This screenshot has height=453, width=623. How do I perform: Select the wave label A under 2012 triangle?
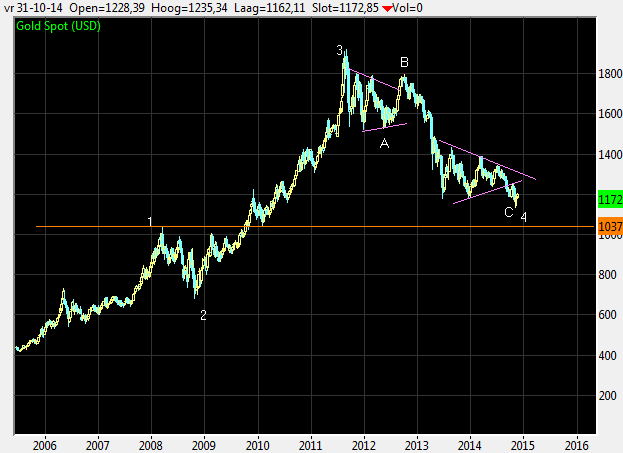click(x=383, y=143)
